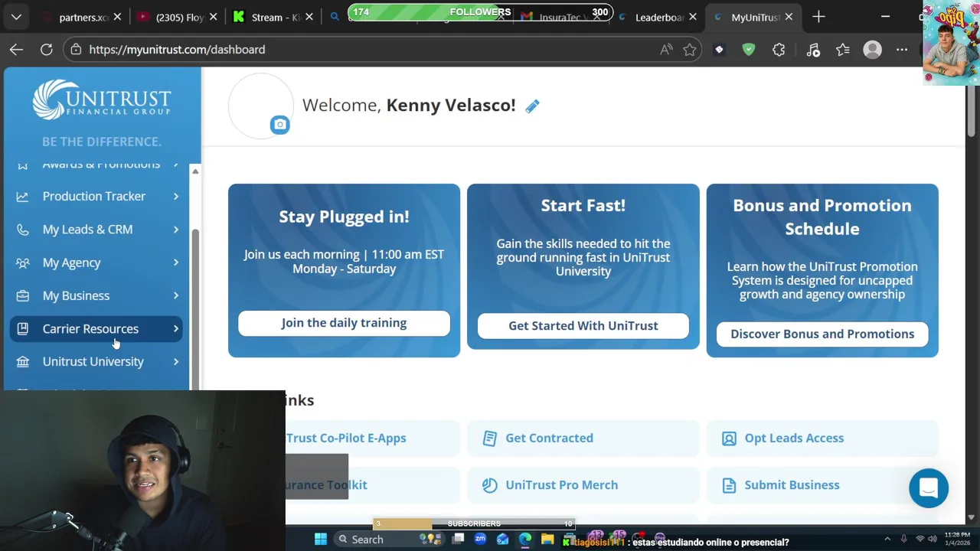The height and width of the screenshot is (551, 980).
Task: Click the My Agency people icon
Action: 23,262
